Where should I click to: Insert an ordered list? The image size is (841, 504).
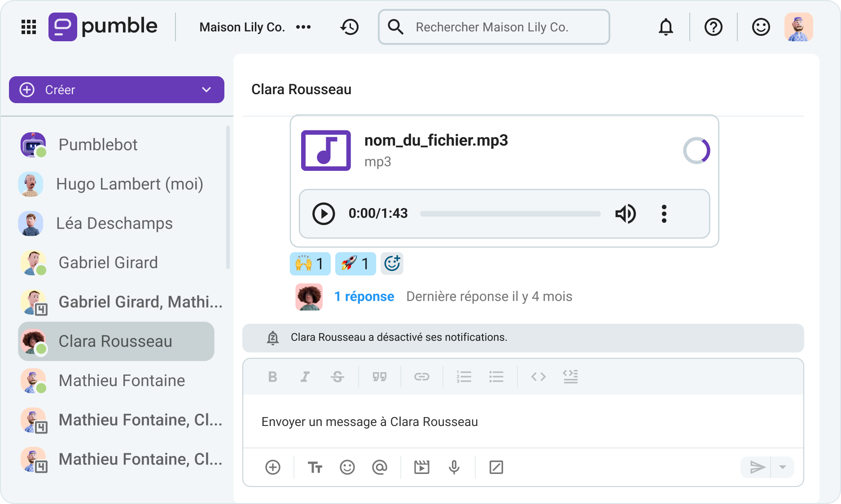pyautogui.click(x=464, y=377)
